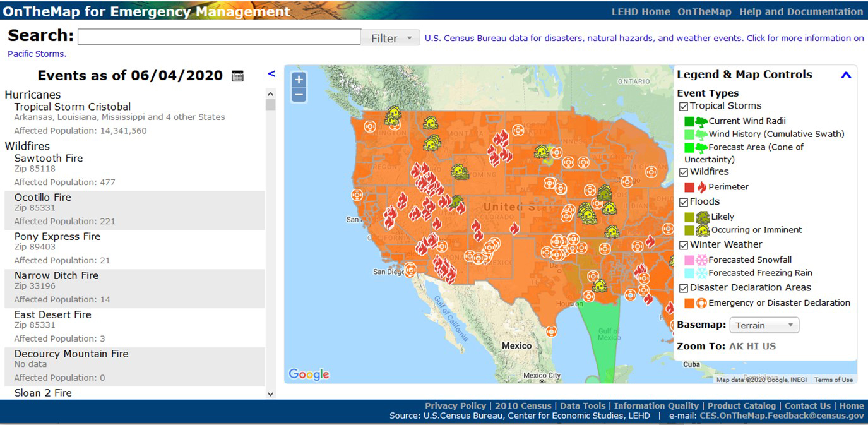Click the Google logo on the map
Screen dimensions: 868x425
pyautogui.click(x=309, y=374)
